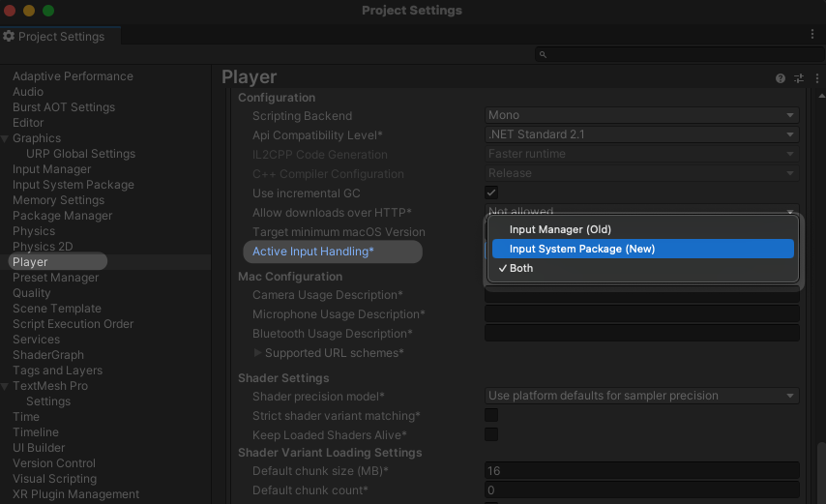Open Memory Settings category

[58, 200]
